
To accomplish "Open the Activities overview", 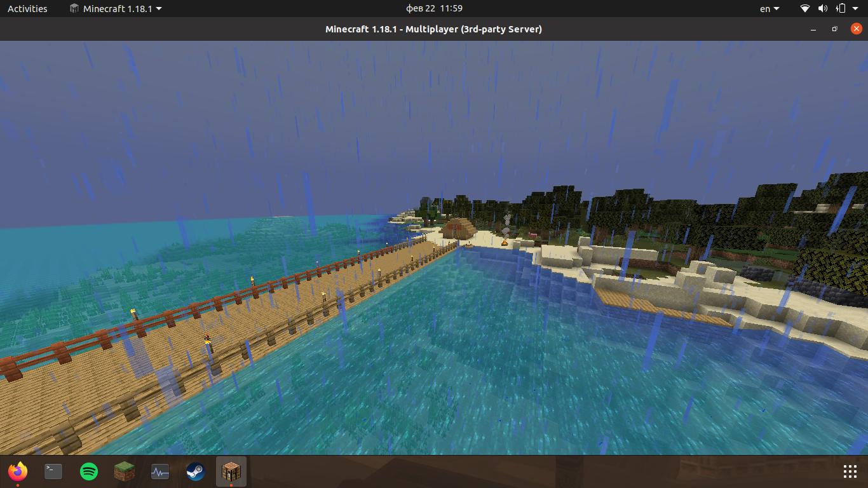I will tap(27, 8).
